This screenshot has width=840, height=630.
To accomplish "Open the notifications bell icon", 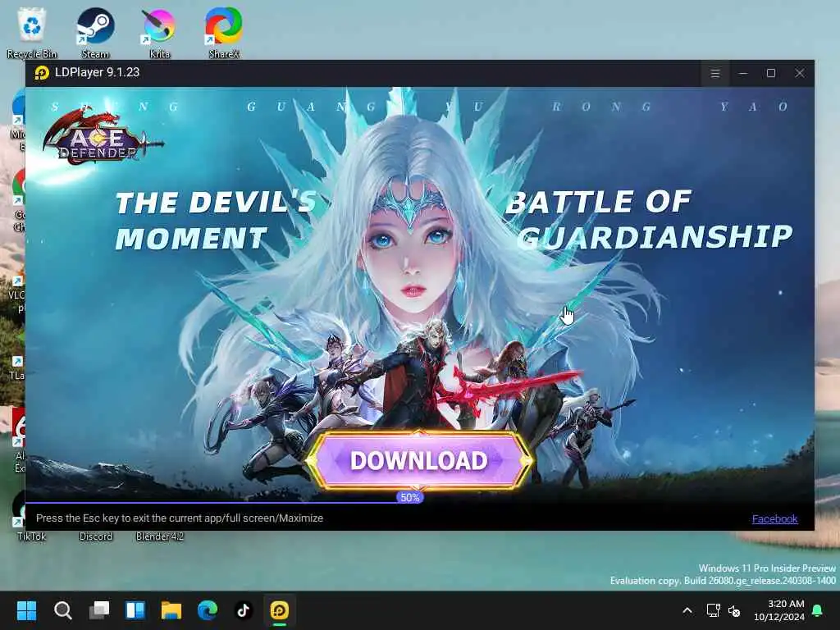I will click(818, 610).
